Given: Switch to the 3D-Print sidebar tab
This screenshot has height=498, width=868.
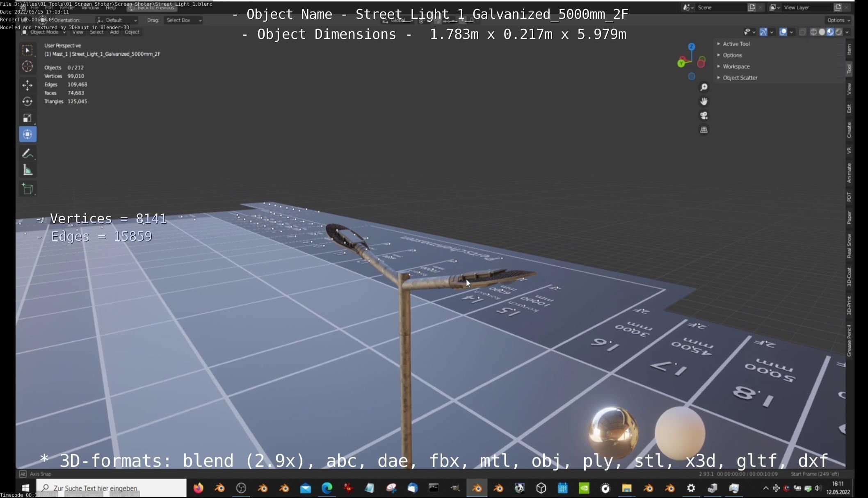Looking at the screenshot, I should click(849, 305).
